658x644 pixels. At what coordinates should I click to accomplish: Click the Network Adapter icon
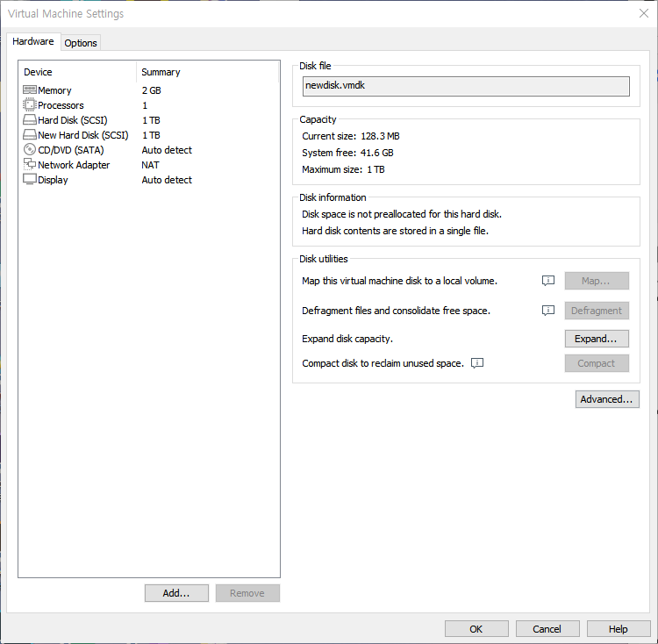point(29,164)
